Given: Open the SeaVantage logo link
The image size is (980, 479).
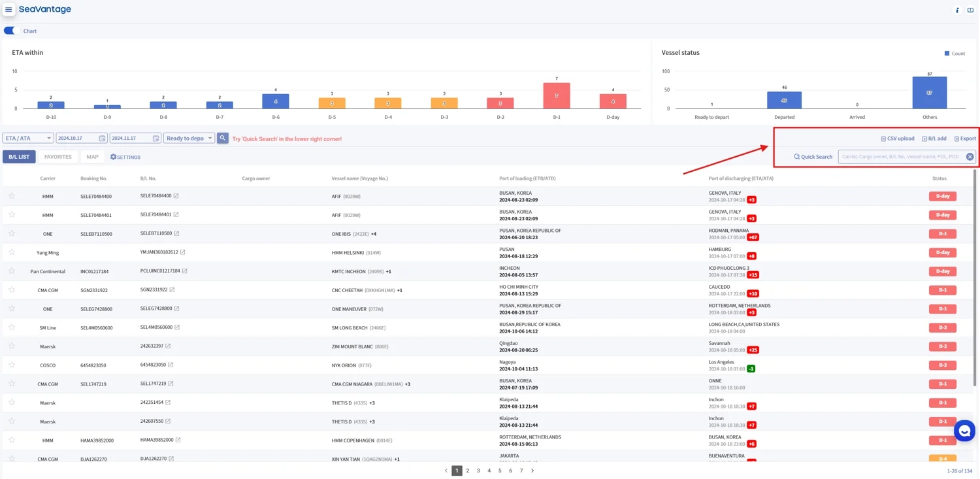Looking at the screenshot, I should (x=45, y=9).
